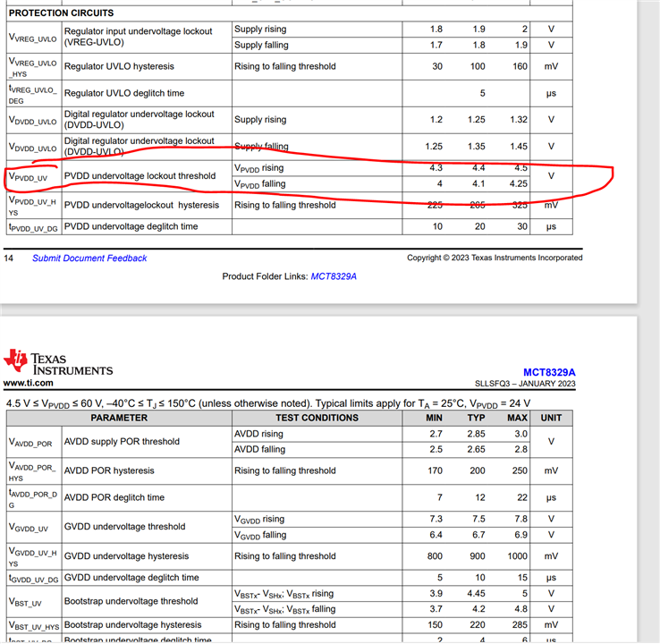This screenshot has width=660, height=644.
Task: Click the VPVDD_UV symbol cell
Action: pyautogui.click(x=34, y=176)
